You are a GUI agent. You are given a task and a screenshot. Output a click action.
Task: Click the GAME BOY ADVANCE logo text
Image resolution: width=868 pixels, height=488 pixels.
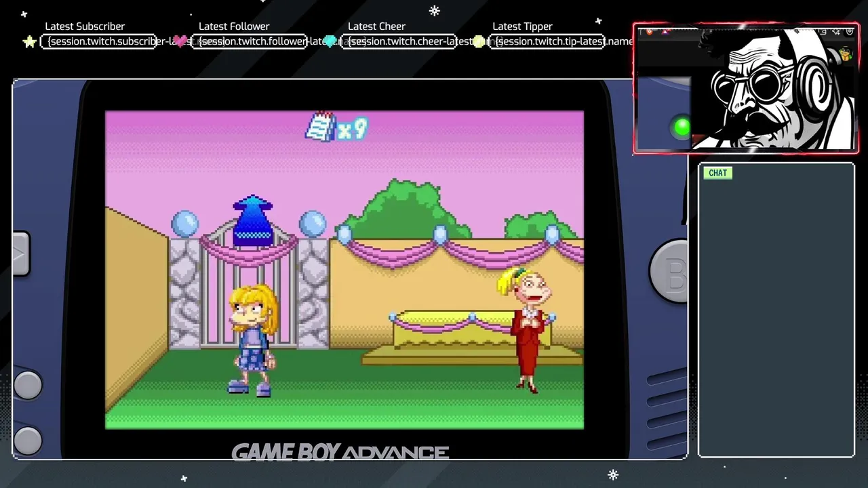(x=340, y=452)
